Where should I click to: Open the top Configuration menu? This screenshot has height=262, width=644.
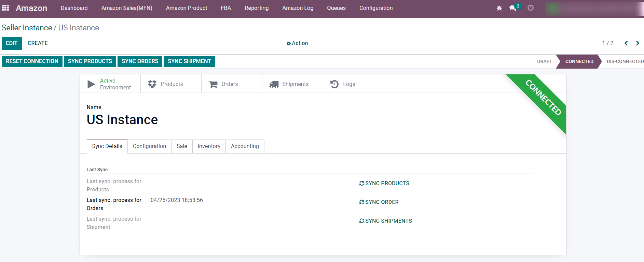click(376, 8)
